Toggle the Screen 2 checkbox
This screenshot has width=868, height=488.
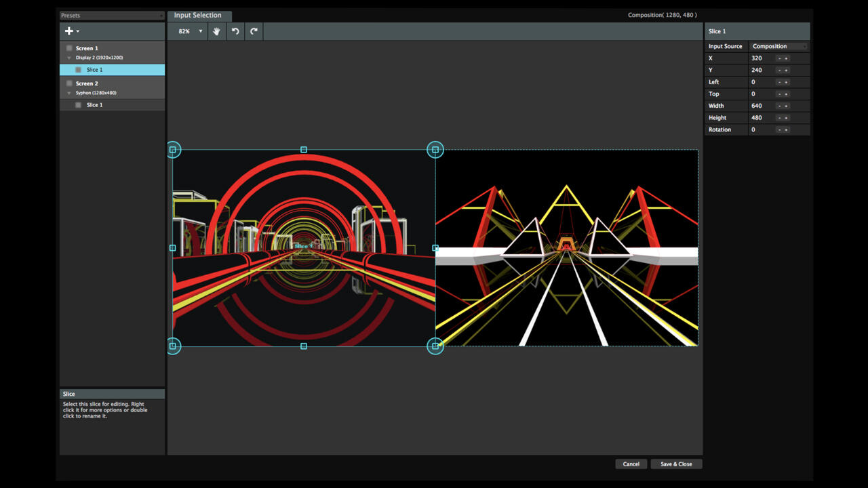69,83
